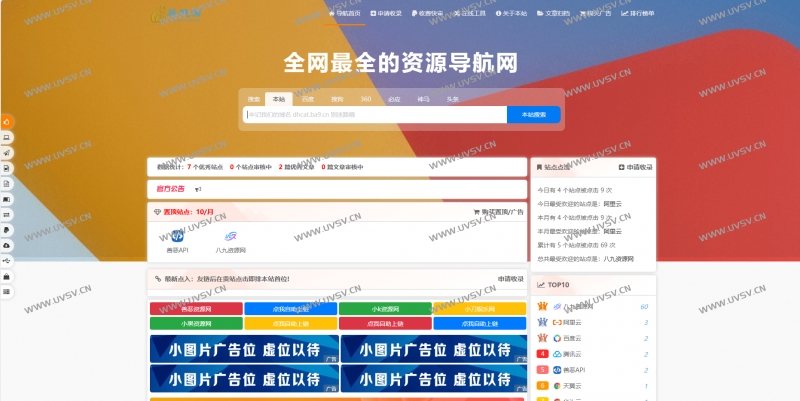800x401 pixels.
Task: Select the laptop icon in left sidebar
Action: tap(7, 137)
